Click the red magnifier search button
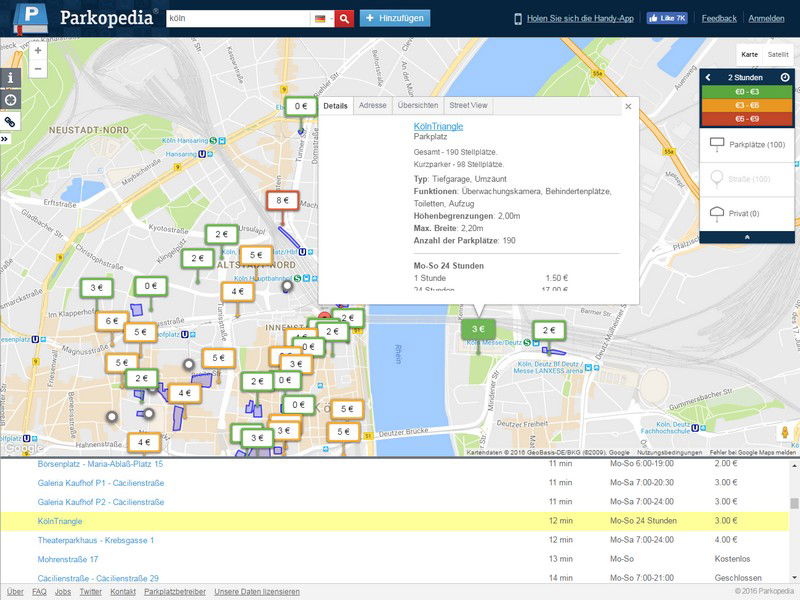 click(344, 19)
